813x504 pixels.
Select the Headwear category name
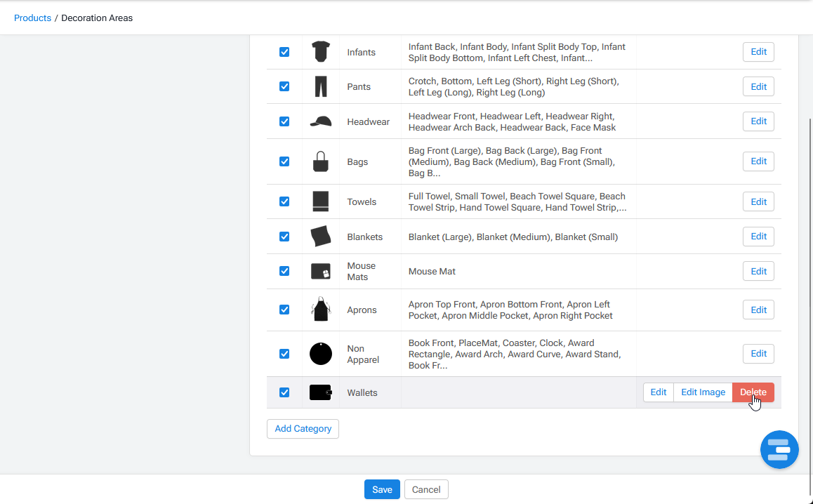click(368, 122)
